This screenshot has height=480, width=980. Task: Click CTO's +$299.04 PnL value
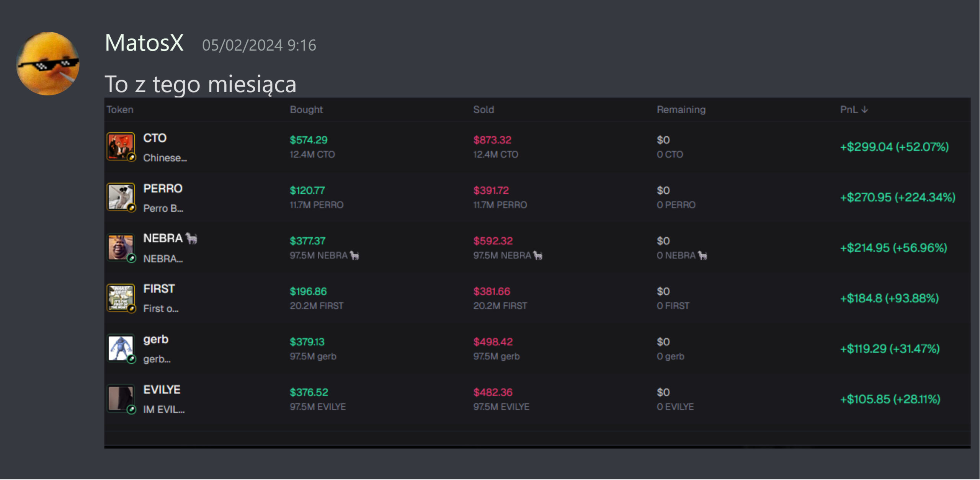tap(894, 147)
